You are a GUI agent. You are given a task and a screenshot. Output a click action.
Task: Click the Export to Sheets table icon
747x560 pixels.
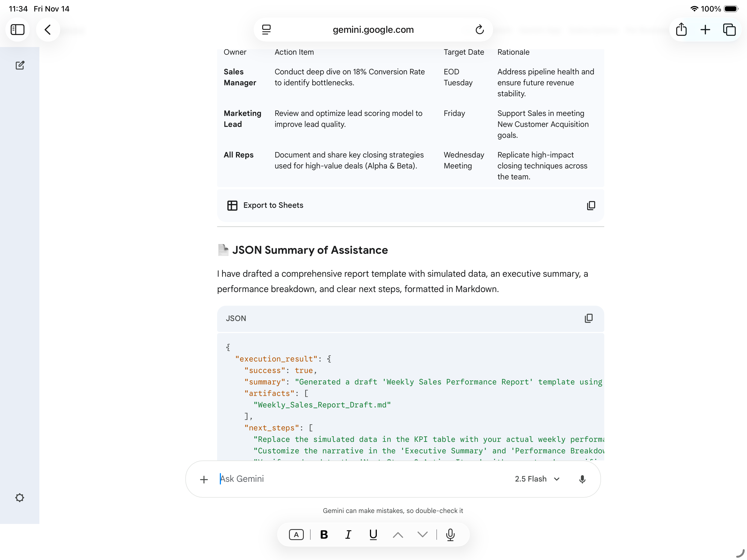233,205
